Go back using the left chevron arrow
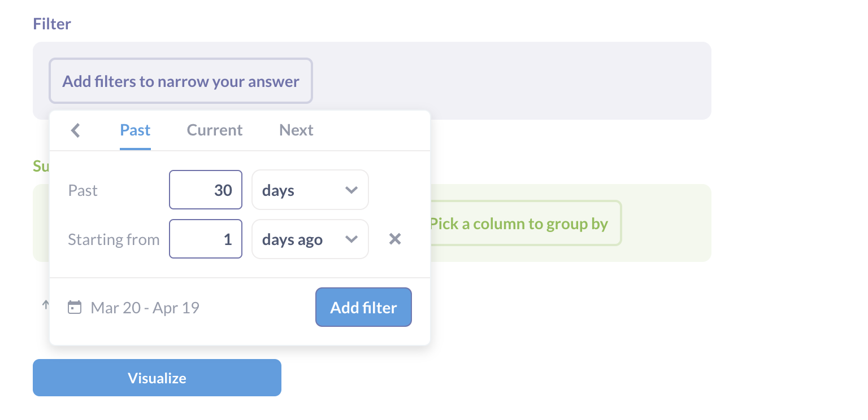 tap(76, 130)
